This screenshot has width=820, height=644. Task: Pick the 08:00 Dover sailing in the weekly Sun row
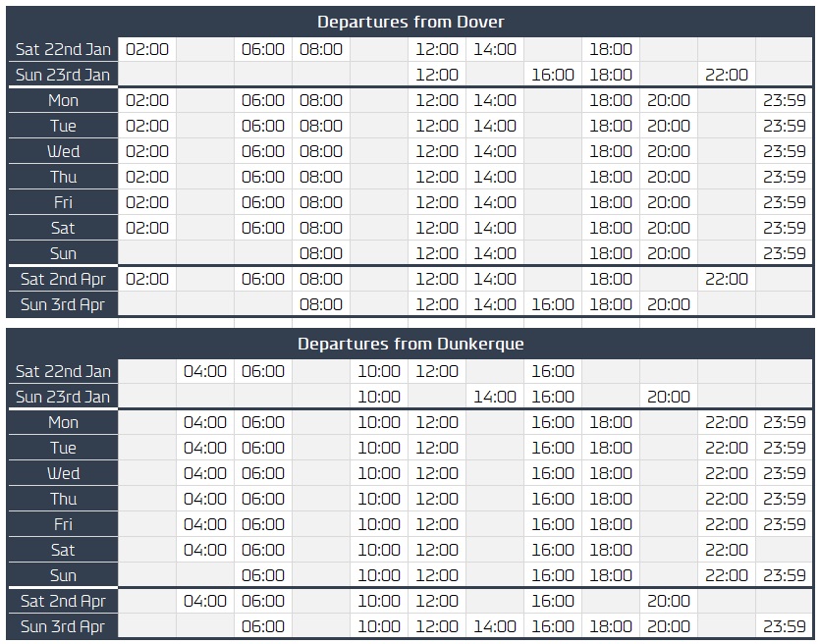(321, 253)
